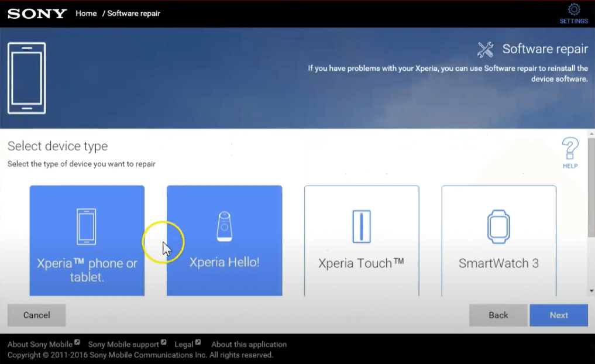Screen dimensions: 595x364
Task: Click the Back button
Action: pyautogui.click(x=498, y=315)
